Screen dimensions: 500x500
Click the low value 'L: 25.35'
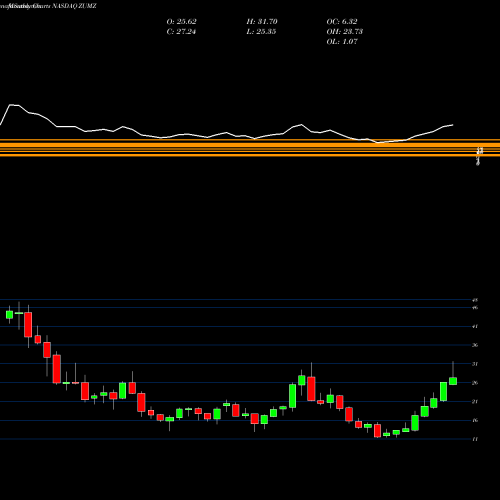(x=261, y=31)
